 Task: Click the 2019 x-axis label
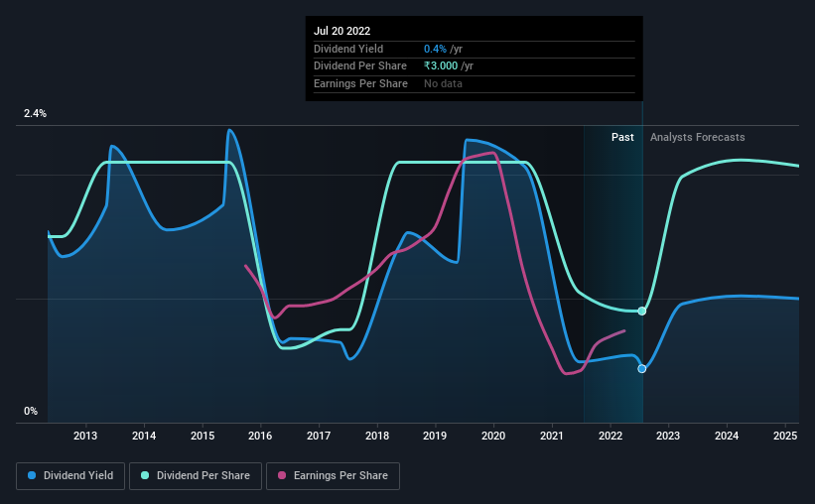point(435,436)
